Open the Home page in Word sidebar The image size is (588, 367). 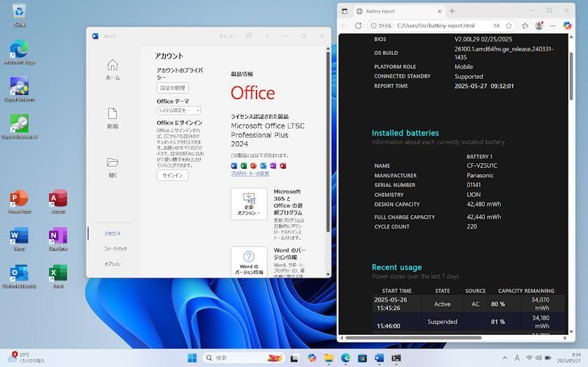112,69
